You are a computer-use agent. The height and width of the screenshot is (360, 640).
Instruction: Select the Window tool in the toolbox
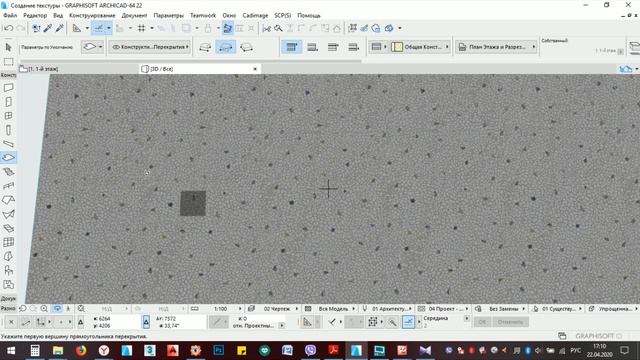pos(8,116)
